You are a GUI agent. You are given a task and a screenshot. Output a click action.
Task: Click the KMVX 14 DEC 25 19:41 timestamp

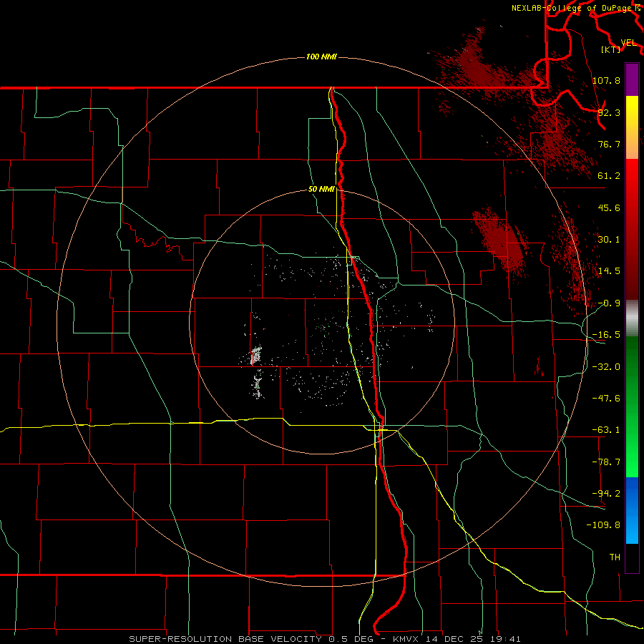tap(457, 639)
